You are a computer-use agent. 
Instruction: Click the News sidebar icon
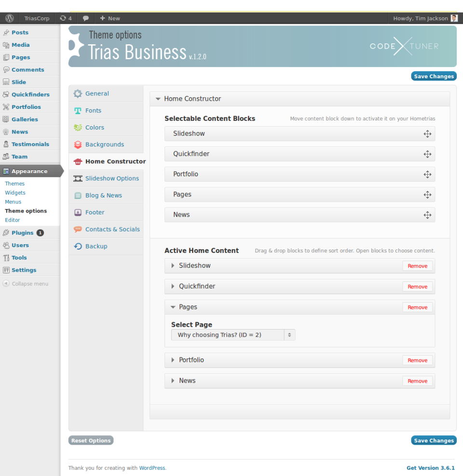click(6, 132)
